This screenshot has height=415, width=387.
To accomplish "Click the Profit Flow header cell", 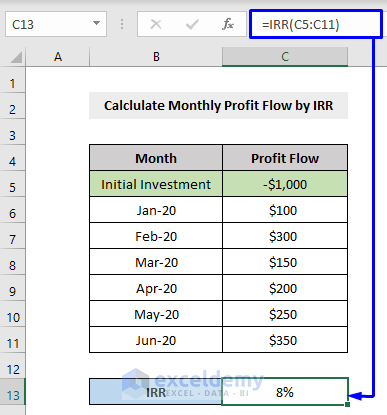I will [285, 158].
